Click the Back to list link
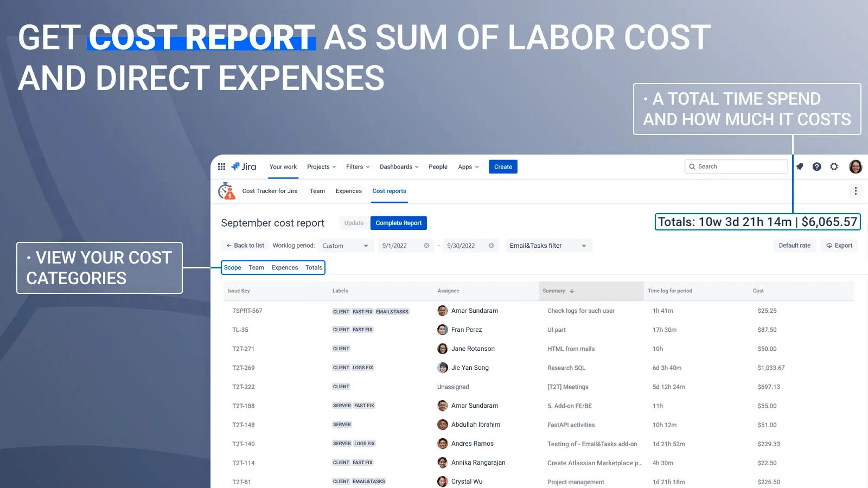868x488 pixels. [245, 245]
